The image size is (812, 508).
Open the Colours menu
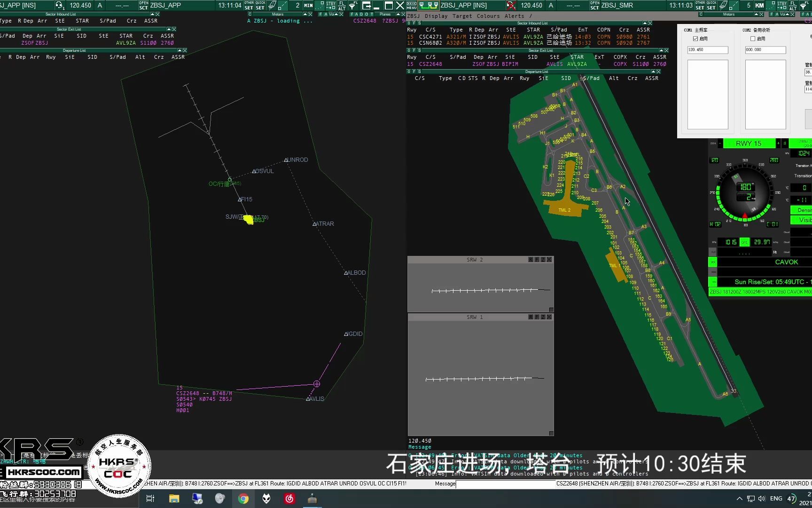(x=488, y=16)
